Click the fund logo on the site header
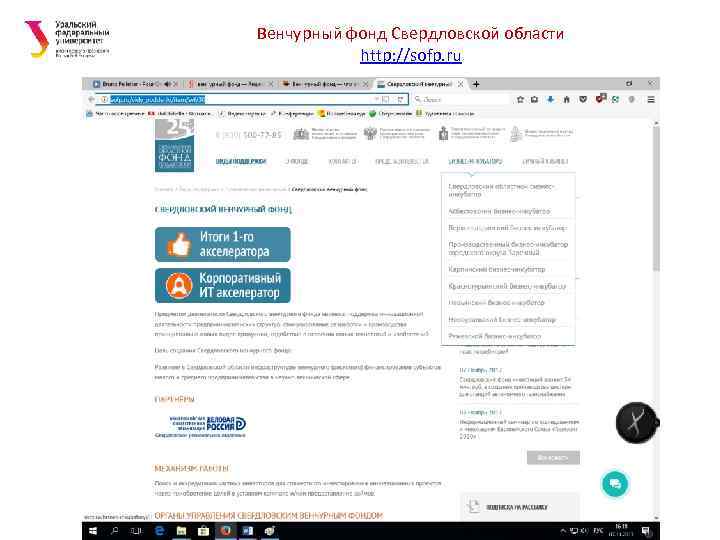The image size is (720, 540). pos(174,145)
